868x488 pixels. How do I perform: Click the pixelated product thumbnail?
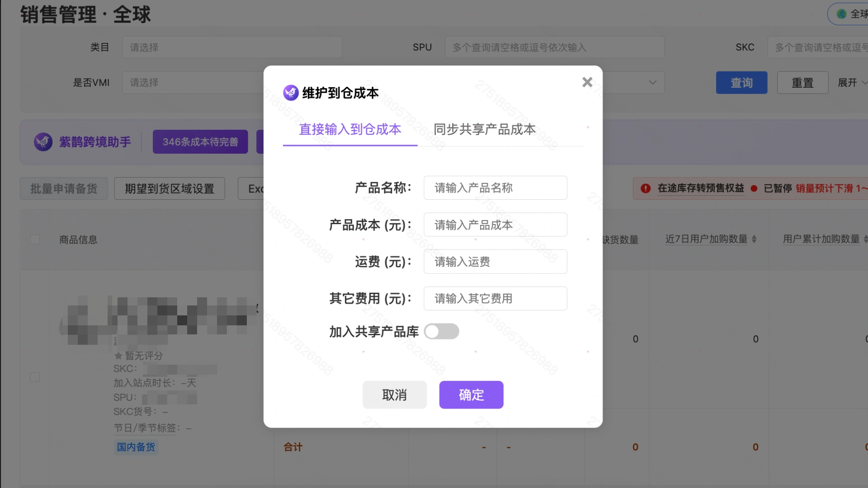pyautogui.click(x=85, y=321)
